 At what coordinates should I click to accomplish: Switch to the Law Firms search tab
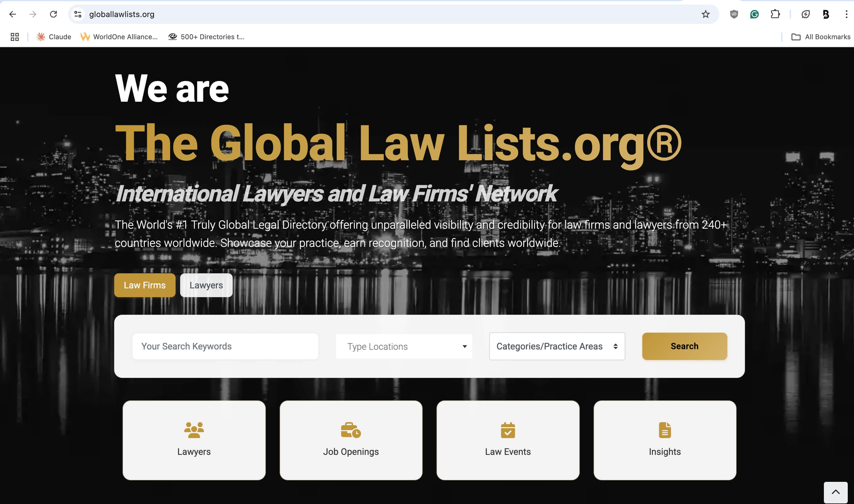[145, 285]
